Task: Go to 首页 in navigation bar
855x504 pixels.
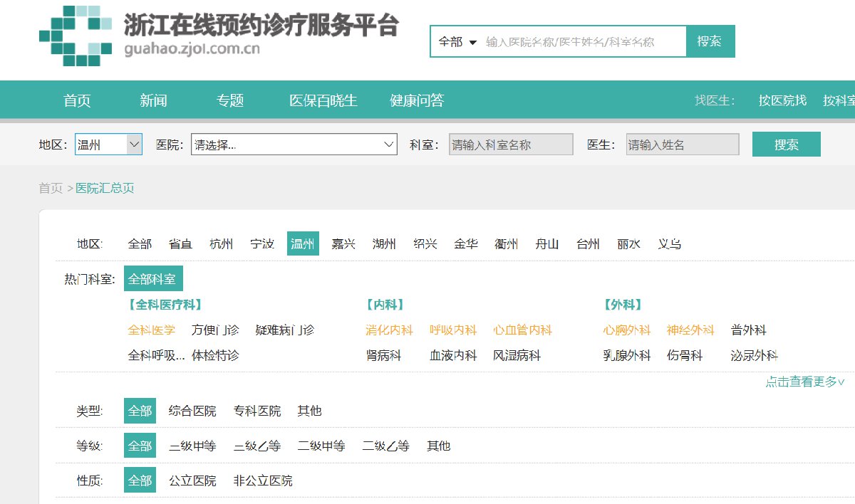Action: (x=77, y=100)
